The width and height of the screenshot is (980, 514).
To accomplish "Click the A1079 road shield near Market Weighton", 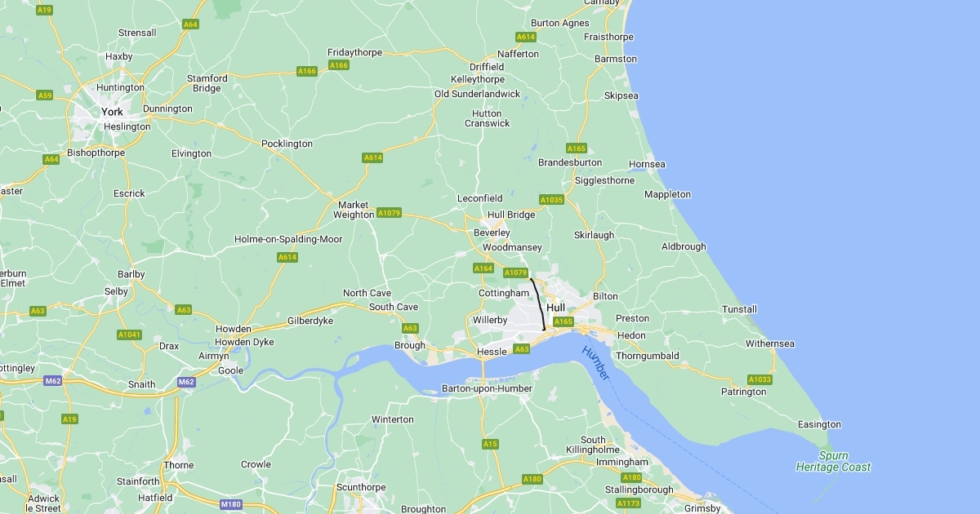I will click(x=389, y=213).
